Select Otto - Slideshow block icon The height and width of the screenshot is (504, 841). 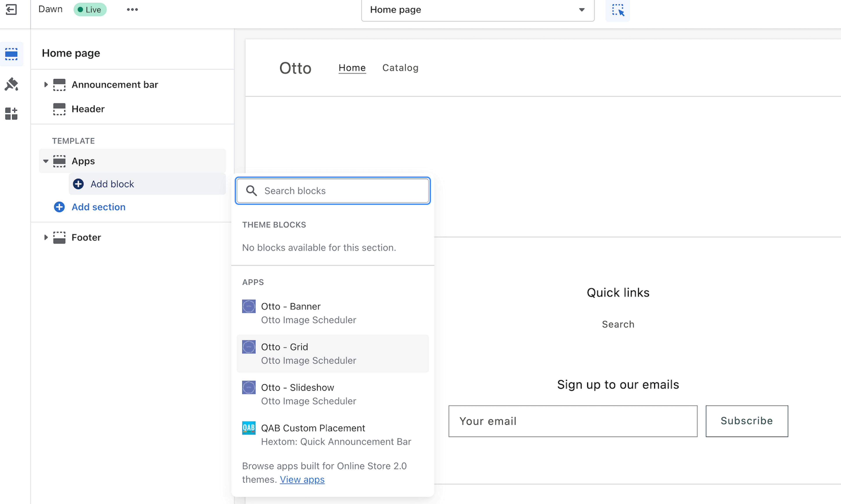[249, 387]
